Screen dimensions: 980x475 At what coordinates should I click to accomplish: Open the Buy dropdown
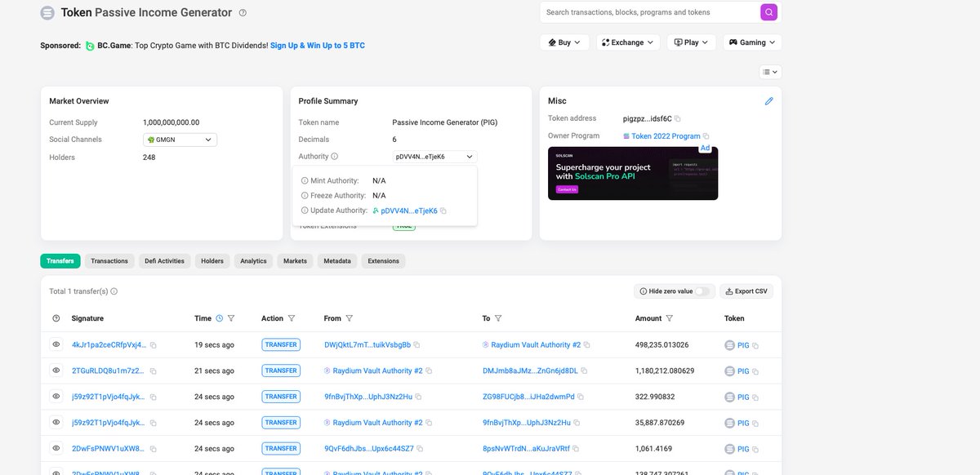point(564,42)
